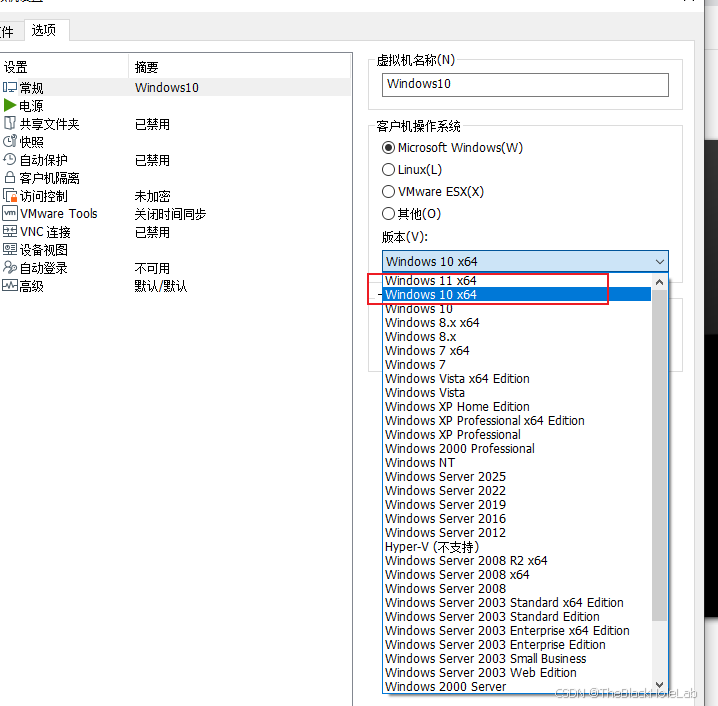Select the 访问控制 settings row

[176, 196]
